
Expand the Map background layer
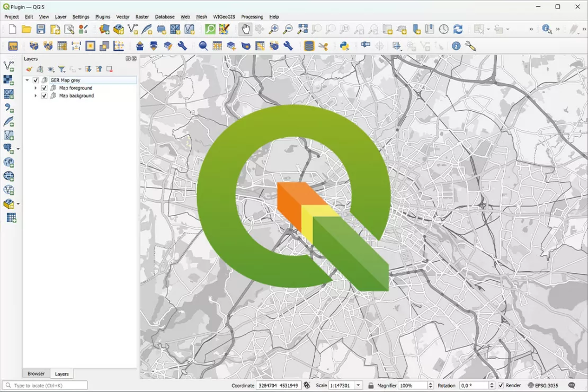tap(36, 96)
